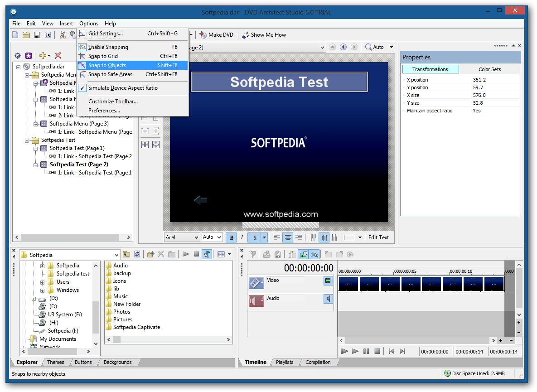537x392 pixels.
Task: Click the timeline horizontal scrollbar track
Action: coord(417,341)
